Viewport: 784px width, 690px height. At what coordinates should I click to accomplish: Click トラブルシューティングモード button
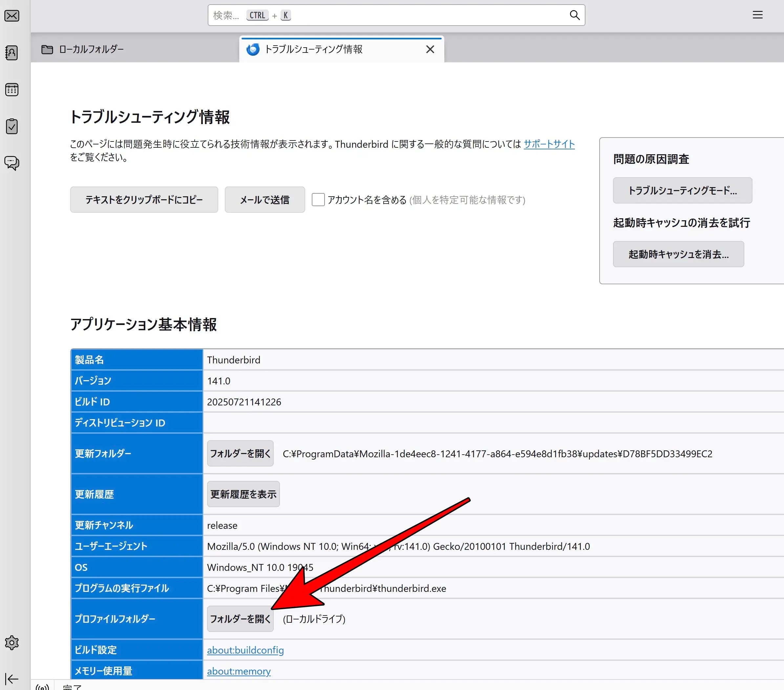[x=682, y=190]
